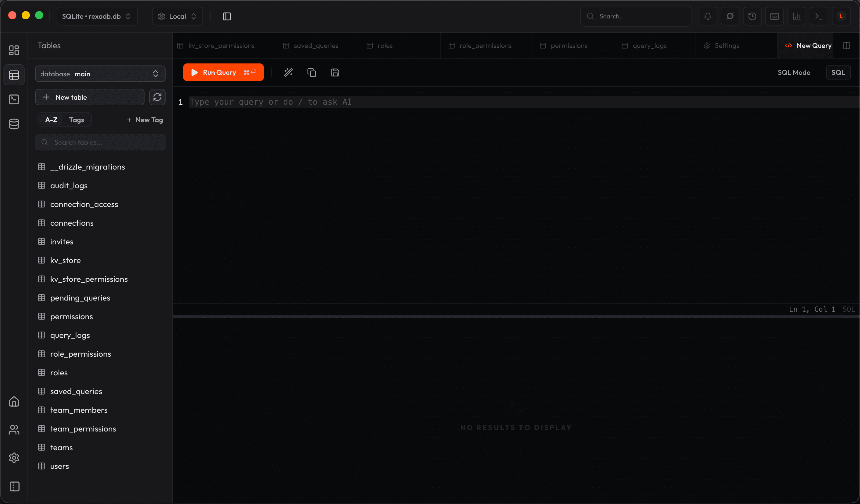This screenshot has width=860, height=504.
Task: Switch to kv_store_permissions tab
Action: pyautogui.click(x=224, y=46)
